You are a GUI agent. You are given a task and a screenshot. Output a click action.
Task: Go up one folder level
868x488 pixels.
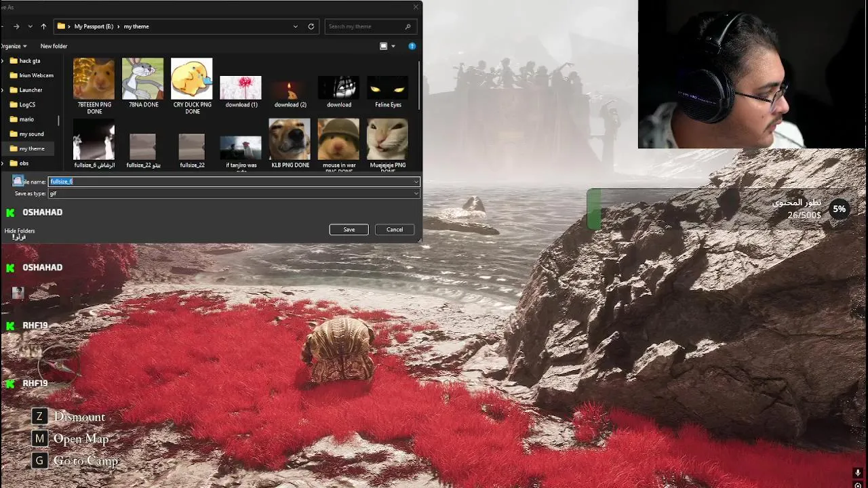[43, 26]
